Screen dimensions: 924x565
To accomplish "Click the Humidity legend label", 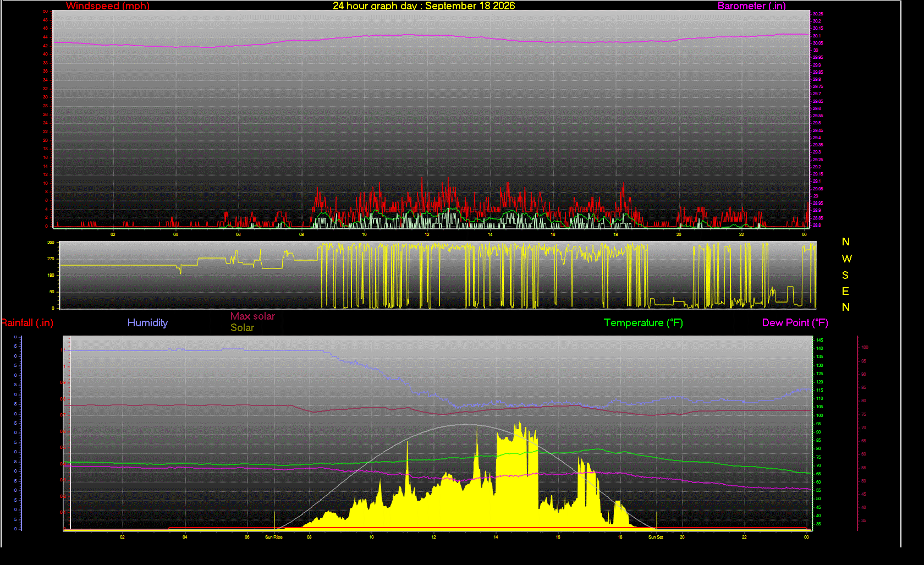I will pyautogui.click(x=147, y=323).
